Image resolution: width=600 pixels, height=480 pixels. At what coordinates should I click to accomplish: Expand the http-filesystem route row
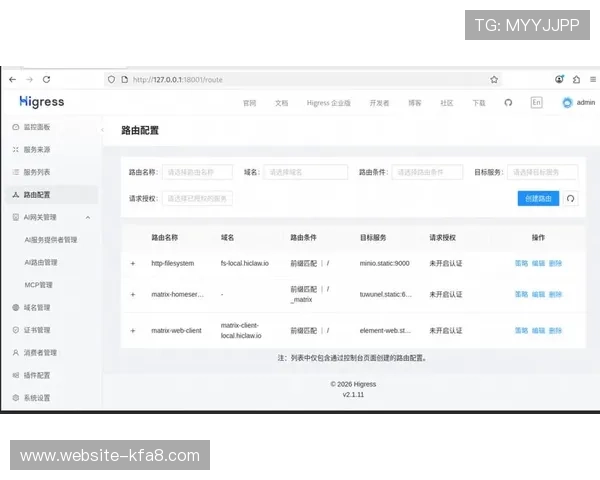(x=133, y=263)
